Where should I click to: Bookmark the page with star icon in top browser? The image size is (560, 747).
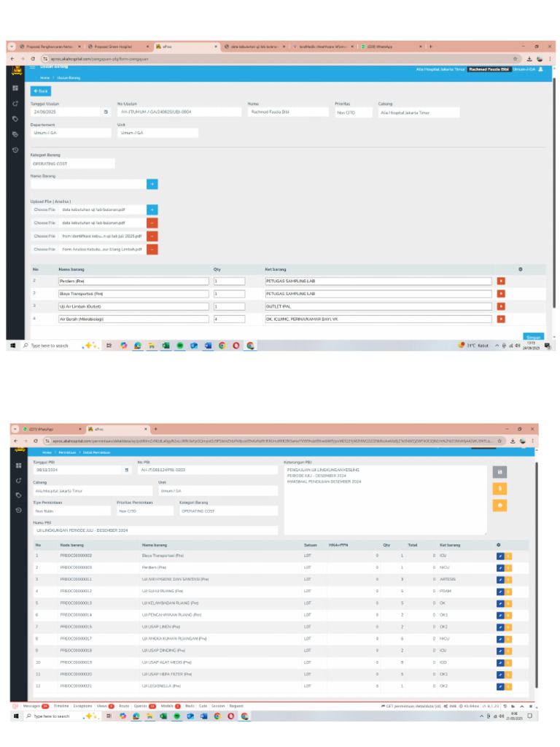(516, 59)
